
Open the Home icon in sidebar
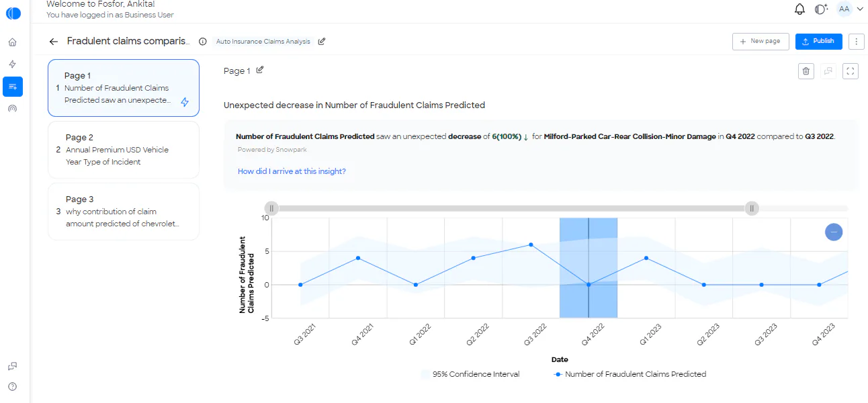click(12, 42)
